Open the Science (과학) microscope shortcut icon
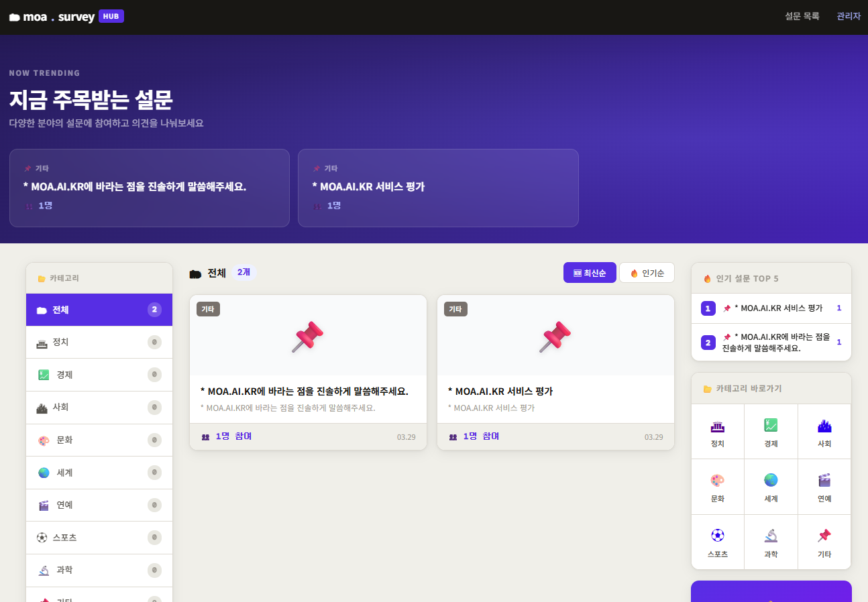868x602 pixels. coord(771,536)
